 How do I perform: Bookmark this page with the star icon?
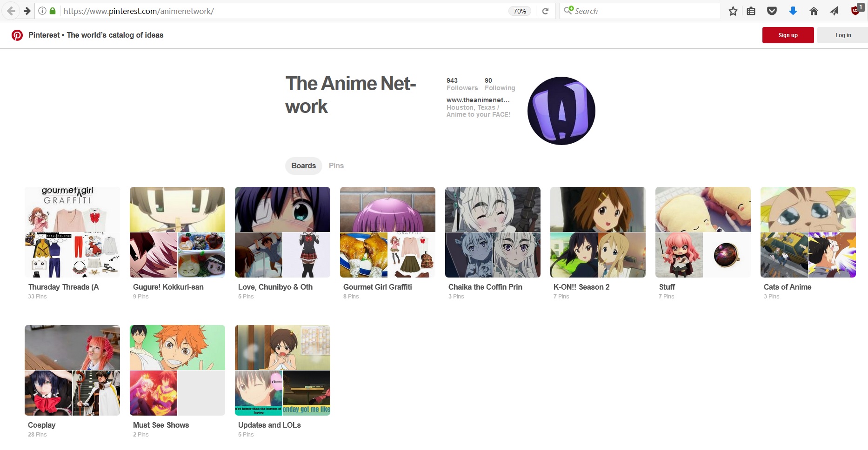(733, 11)
